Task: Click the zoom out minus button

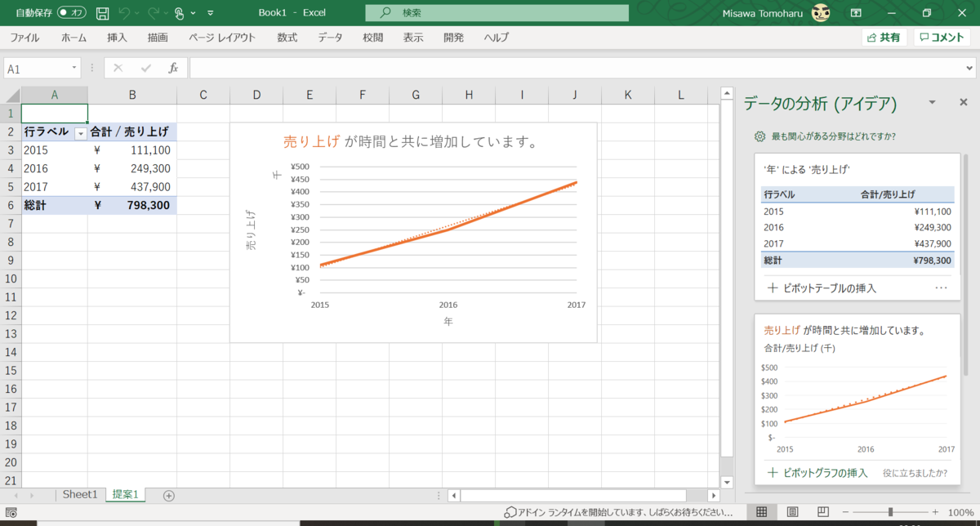Action: [844, 511]
